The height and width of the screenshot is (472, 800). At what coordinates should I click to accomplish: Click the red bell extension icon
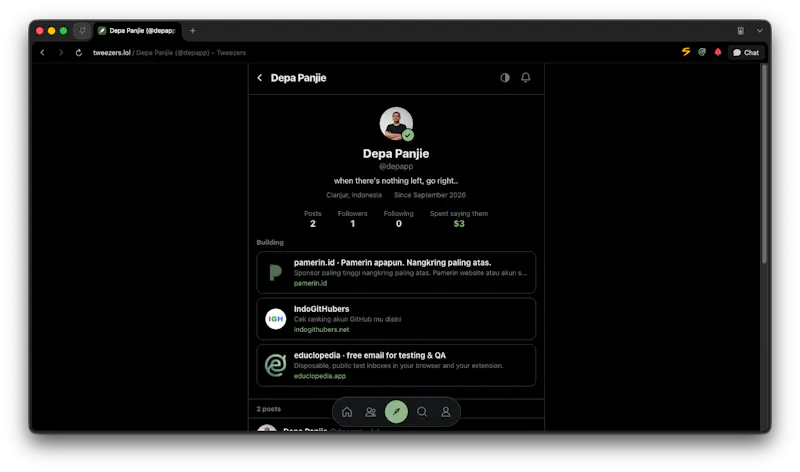(x=718, y=52)
